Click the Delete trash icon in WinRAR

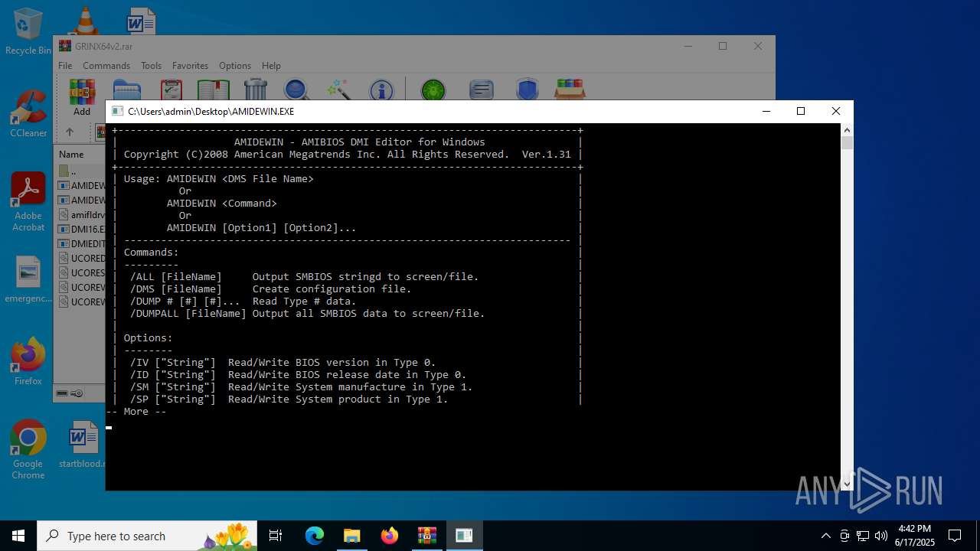click(256, 90)
